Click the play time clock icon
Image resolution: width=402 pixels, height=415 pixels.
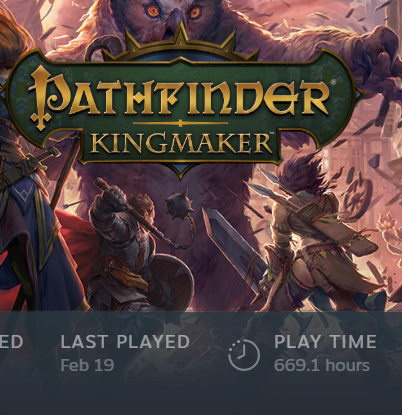tap(244, 354)
